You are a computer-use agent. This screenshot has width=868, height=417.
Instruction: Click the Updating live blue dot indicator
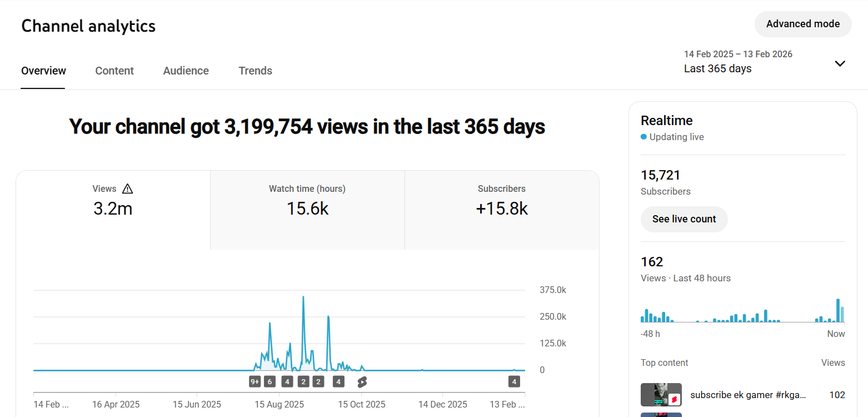(x=643, y=137)
